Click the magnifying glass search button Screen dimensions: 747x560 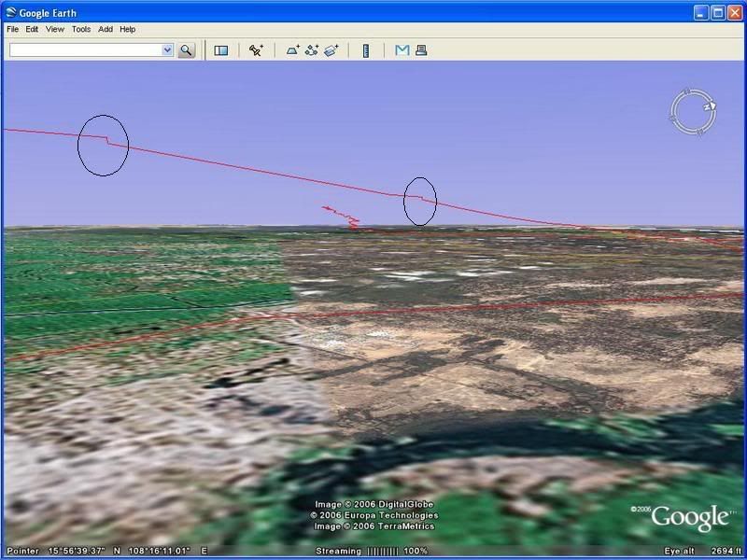pos(186,50)
